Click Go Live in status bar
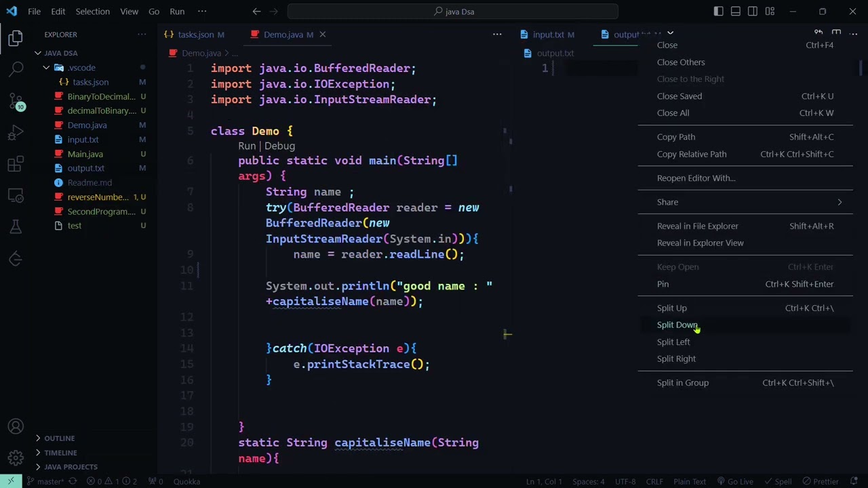Viewport: 868px width, 488px height. point(735,481)
